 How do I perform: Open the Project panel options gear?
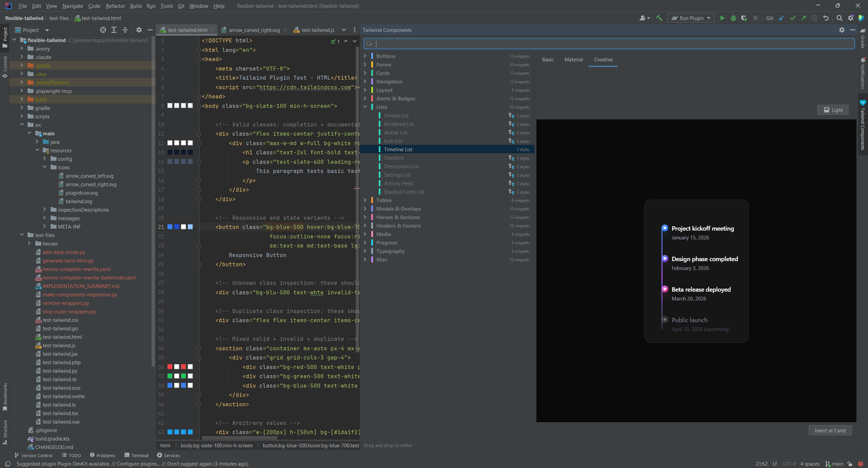[x=139, y=30]
